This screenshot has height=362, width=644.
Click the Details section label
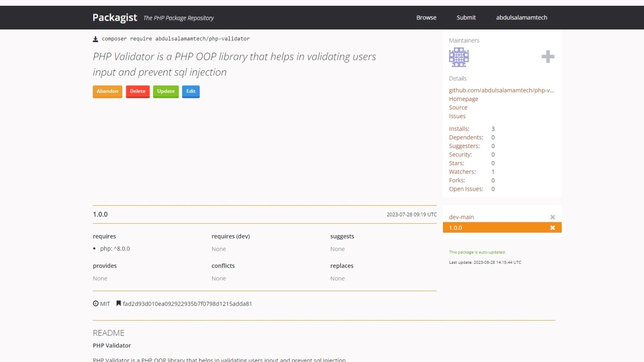(457, 79)
